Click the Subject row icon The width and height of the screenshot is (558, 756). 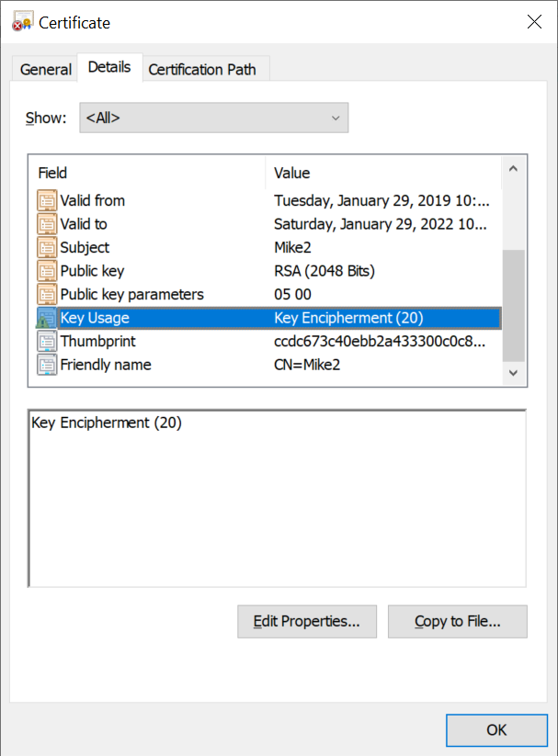(x=47, y=247)
